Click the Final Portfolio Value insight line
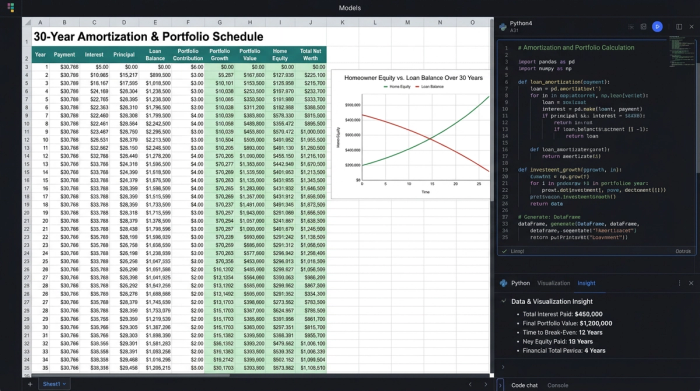 (x=567, y=324)
